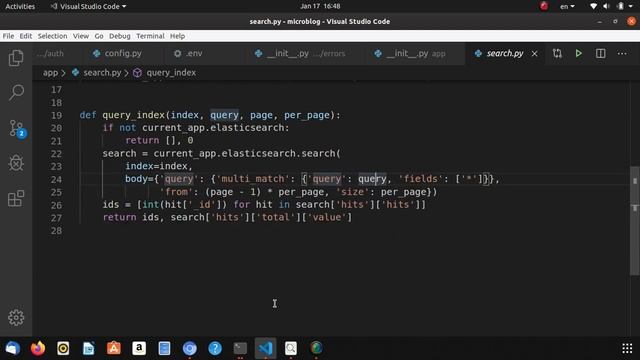Open the Help menu
Screen dimensions: 640x360
(x=177, y=36)
